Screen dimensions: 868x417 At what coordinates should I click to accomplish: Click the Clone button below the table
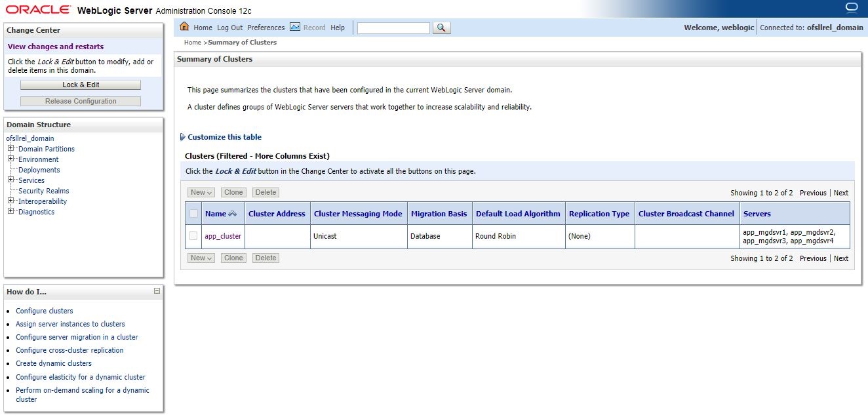click(233, 258)
